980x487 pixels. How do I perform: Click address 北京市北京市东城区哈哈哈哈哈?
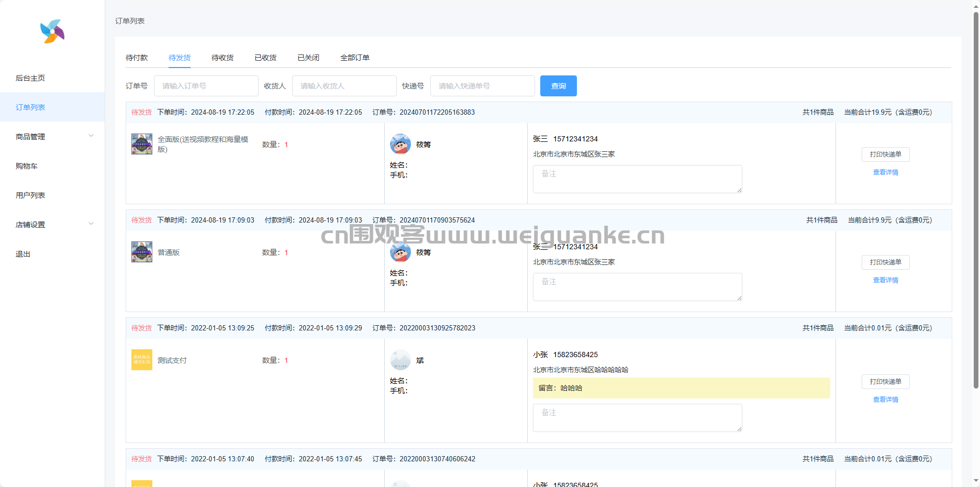pyautogui.click(x=581, y=370)
